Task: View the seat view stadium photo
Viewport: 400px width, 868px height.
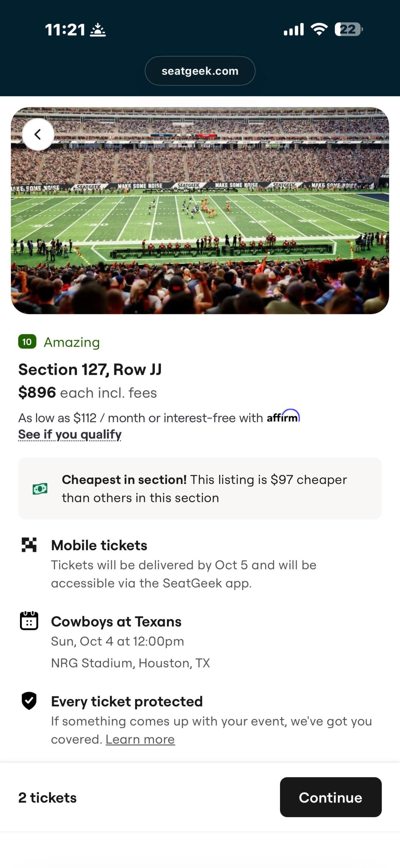Action: pyautogui.click(x=200, y=211)
